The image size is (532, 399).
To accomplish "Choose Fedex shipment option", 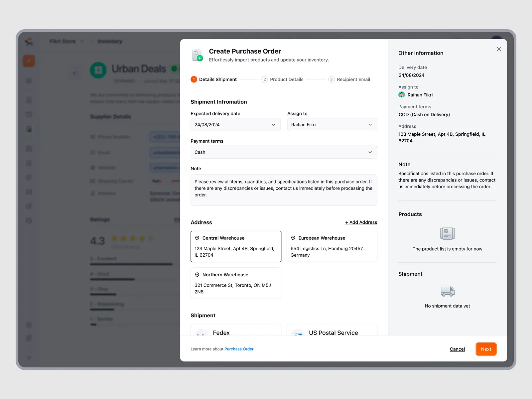I will tap(236, 330).
